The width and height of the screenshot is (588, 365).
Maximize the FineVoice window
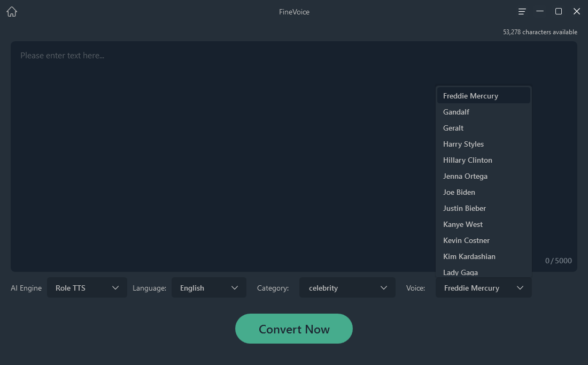coord(559,11)
